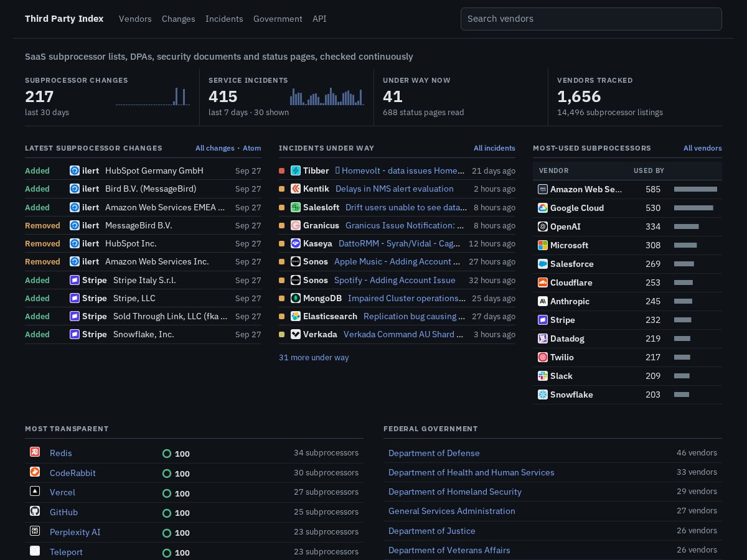Open the Atom feed link
This screenshot has height=560, width=747.
(252, 148)
